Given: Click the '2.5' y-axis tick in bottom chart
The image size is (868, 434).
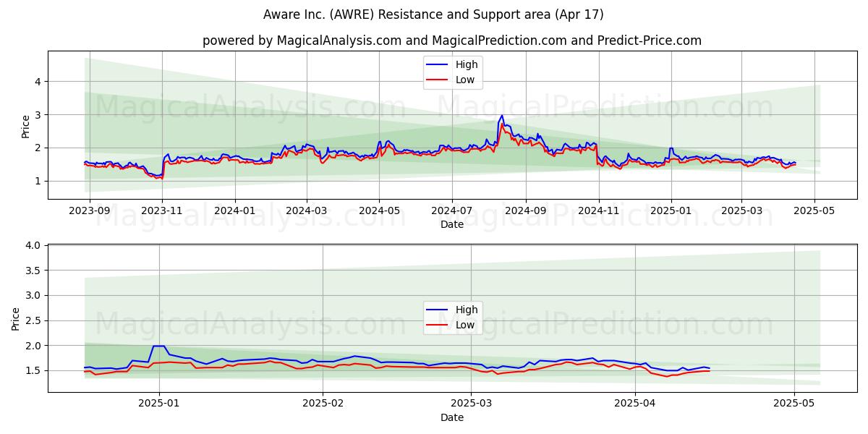Looking at the screenshot, I should (35, 320).
